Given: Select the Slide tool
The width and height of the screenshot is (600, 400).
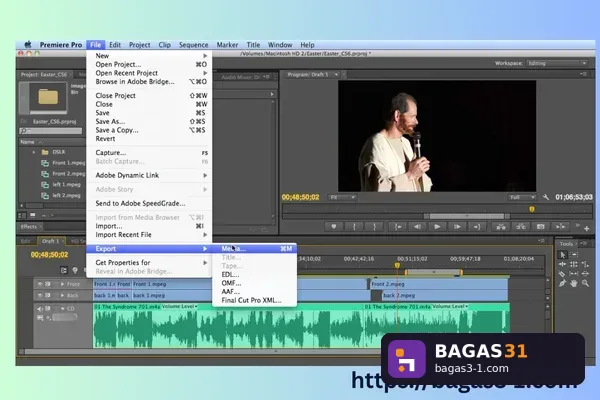Looking at the screenshot, I should [x=585, y=274].
